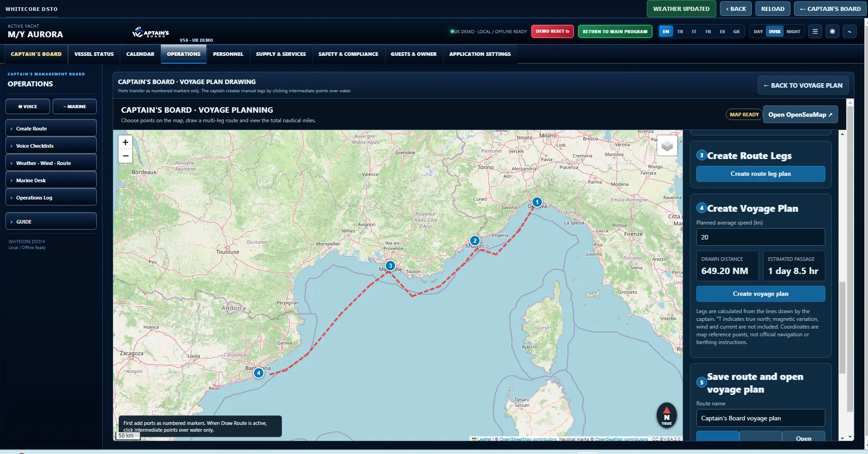868x454 pixels.
Task: Switch language to FR
Action: click(x=708, y=31)
